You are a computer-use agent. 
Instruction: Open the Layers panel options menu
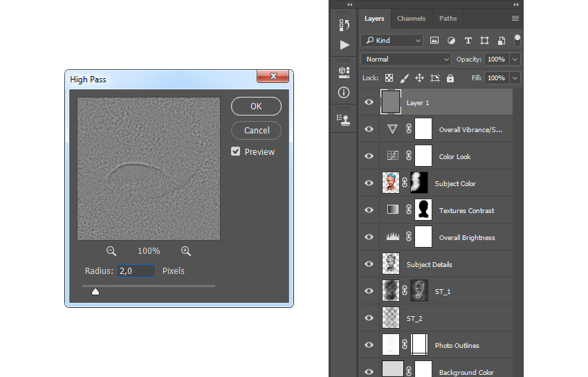coord(515,19)
